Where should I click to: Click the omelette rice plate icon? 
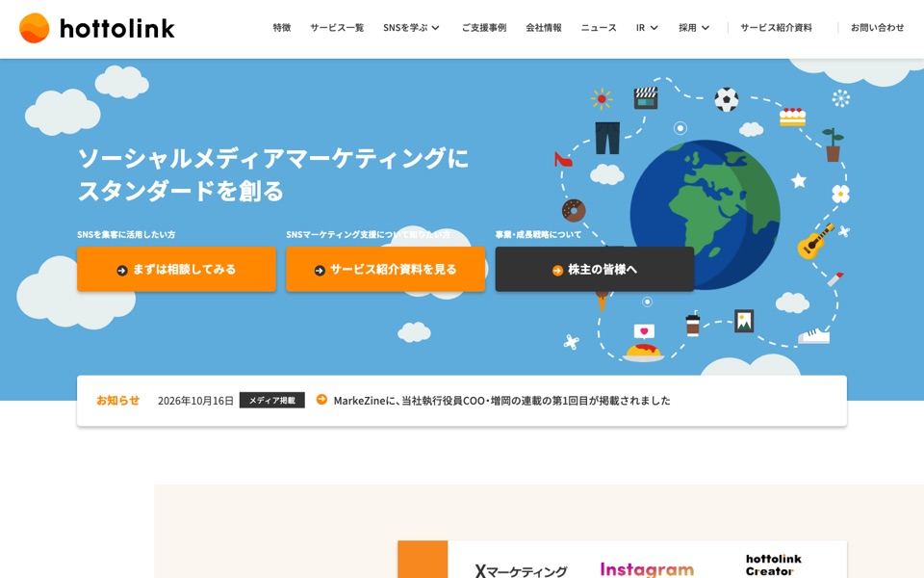(x=643, y=353)
